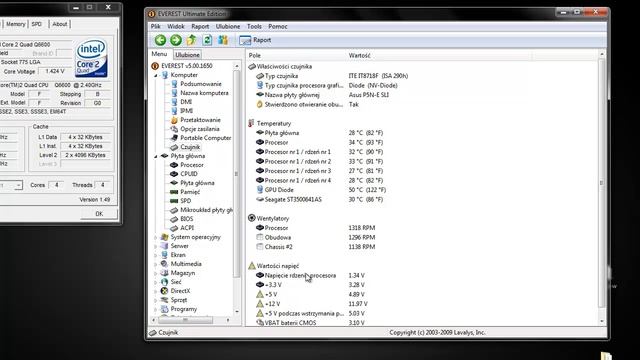Click the green Back arrow in EVEREST toolbar

coord(160,40)
